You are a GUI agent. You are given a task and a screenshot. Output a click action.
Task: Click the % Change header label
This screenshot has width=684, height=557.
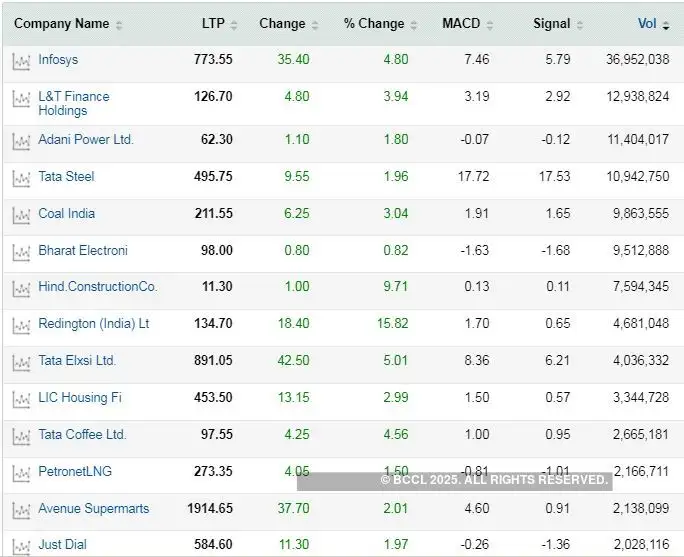374,24
